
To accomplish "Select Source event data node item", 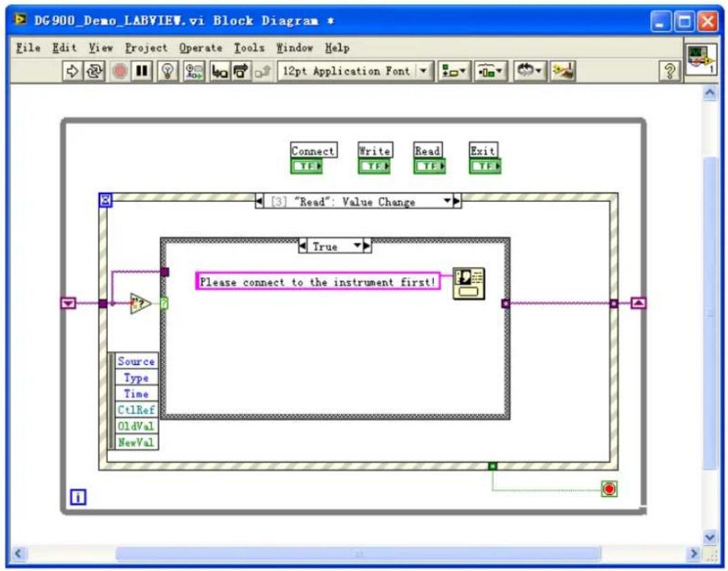I will [x=136, y=361].
